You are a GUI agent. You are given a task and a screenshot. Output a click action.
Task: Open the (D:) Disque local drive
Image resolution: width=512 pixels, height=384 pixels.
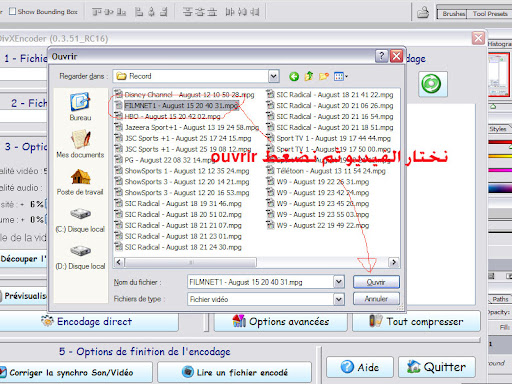coord(80,257)
